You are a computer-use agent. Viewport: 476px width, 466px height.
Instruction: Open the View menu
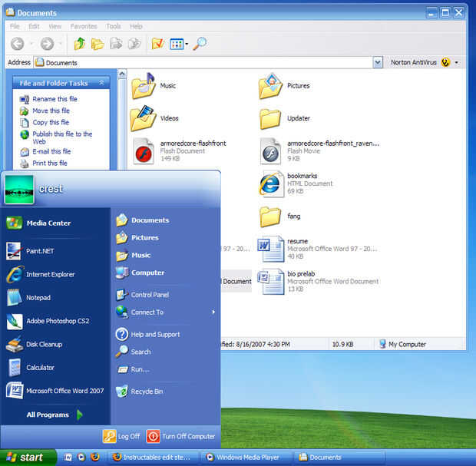coord(55,26)
